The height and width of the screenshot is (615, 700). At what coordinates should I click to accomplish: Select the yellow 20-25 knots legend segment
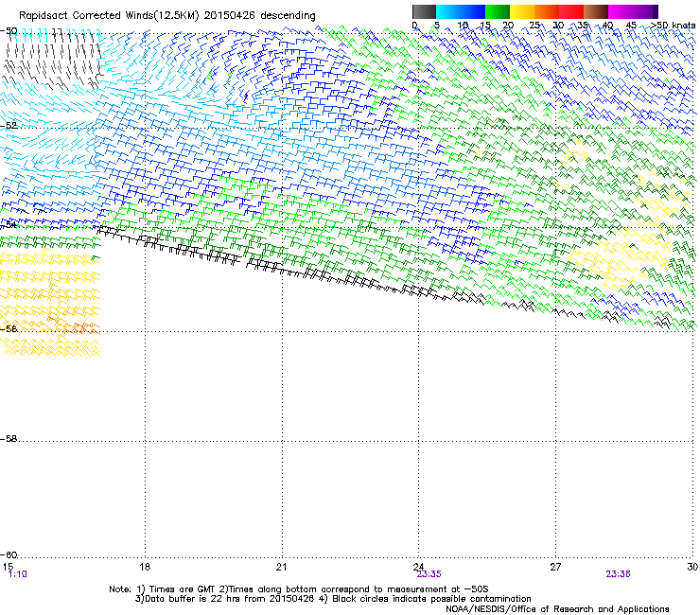coord(522,11)
